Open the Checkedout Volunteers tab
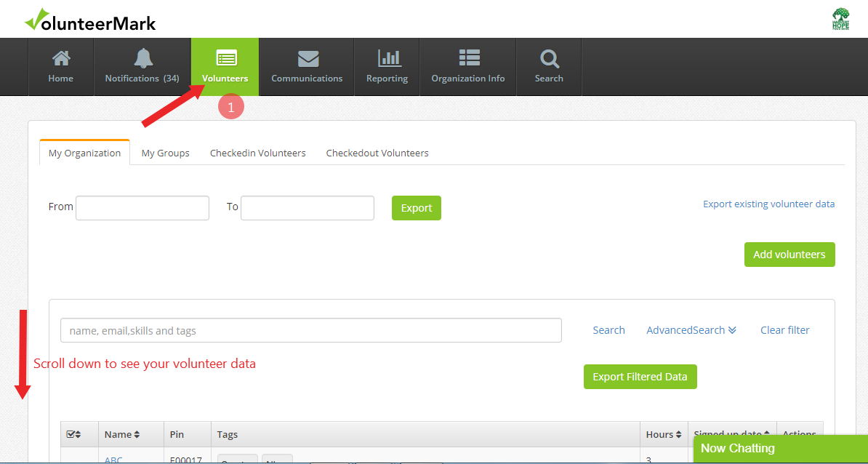868x464 pixels. click(377, 153)
